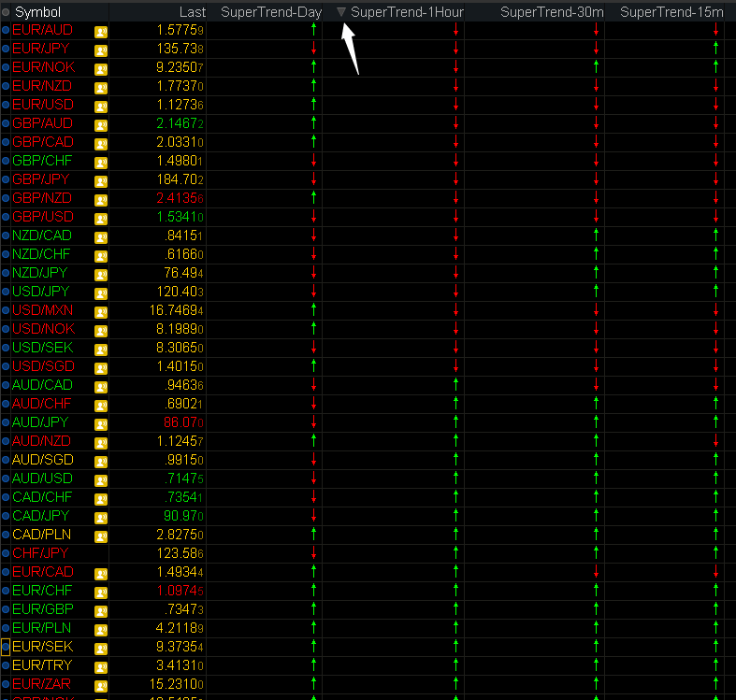
Task: Select the EUR/PLN symbol
Action: pos(41,628)
